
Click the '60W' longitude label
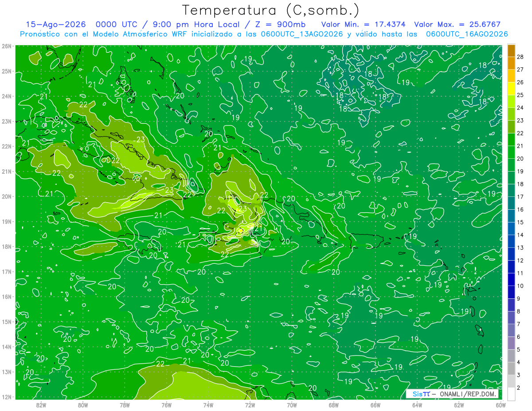point(501,405)
